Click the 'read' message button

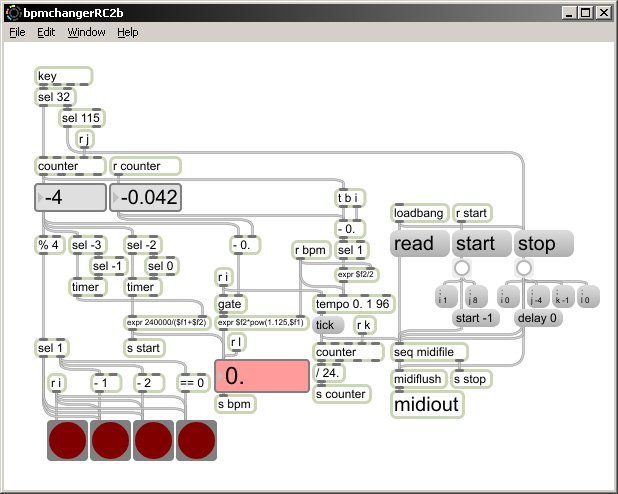coord(420,243)
